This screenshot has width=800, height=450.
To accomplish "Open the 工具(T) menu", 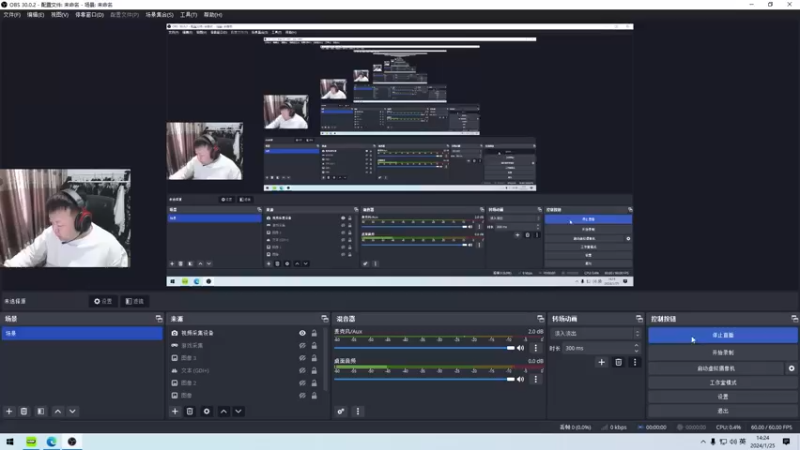I will [188, 15].
